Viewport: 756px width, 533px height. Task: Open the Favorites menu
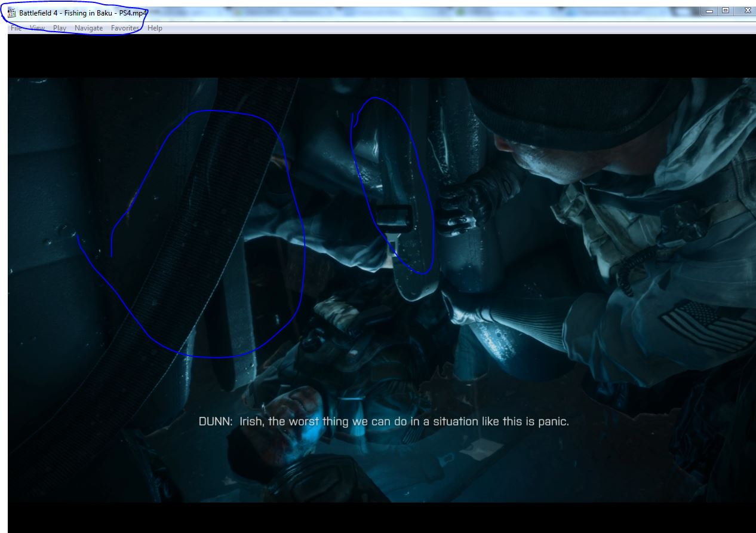coord(125,28)
